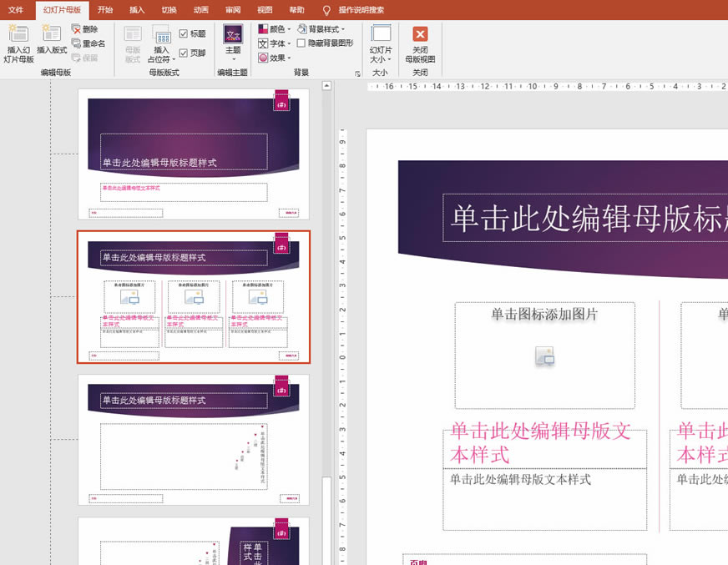Expand the Colors dropdown
Screen dimensions: 728x565
[275, 29]
